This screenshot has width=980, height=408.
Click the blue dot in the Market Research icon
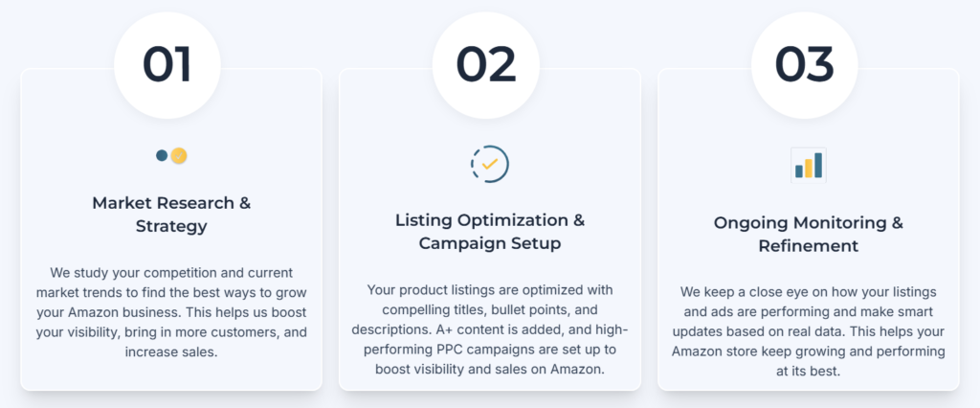(x=162, y=155)
